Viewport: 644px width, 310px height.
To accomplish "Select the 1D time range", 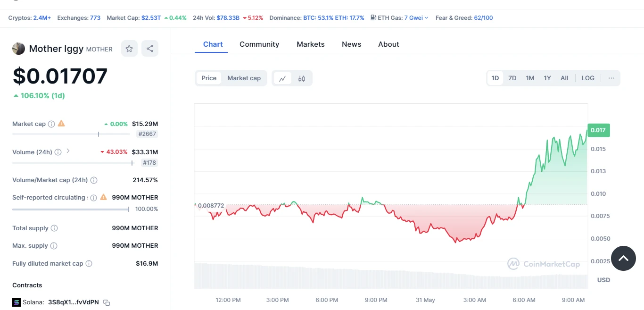I will coord(495,78).
